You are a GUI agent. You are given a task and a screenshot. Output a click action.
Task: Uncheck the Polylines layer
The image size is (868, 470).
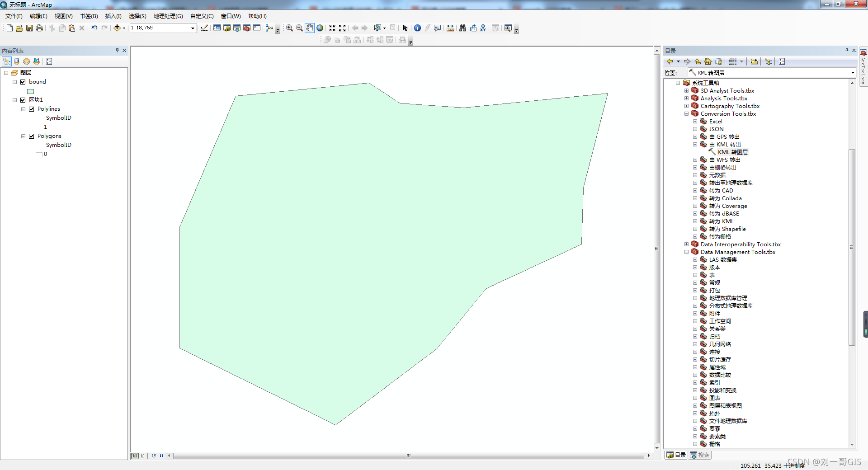[x=32, y=109]
